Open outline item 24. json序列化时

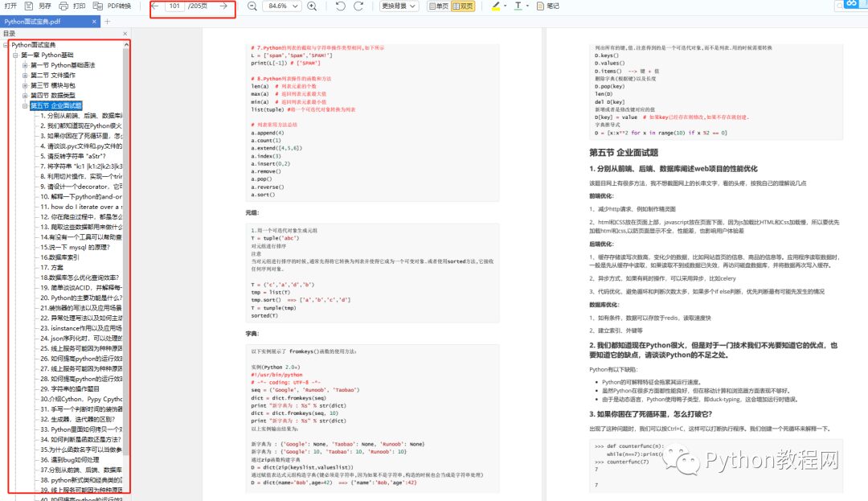pos(81,339)
